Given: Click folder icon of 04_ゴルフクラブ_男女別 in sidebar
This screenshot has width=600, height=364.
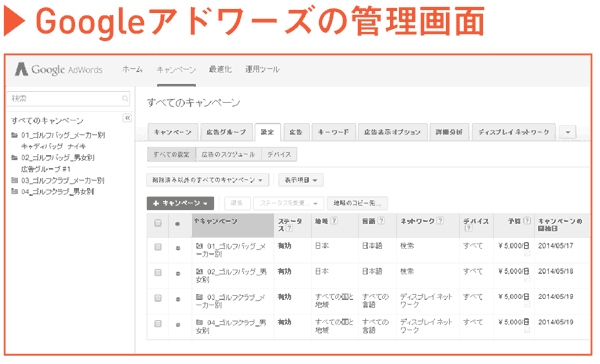Looking at the screenshot, I should 15,191.
